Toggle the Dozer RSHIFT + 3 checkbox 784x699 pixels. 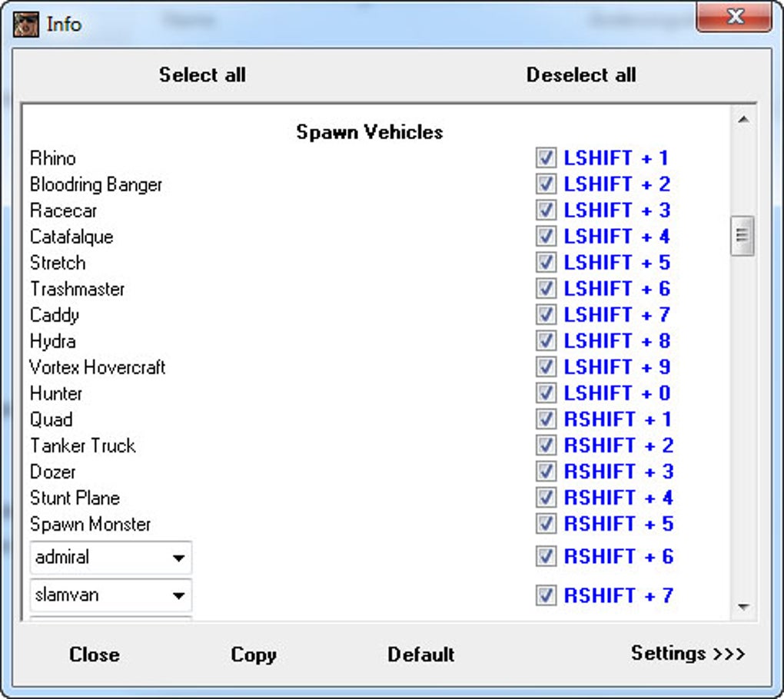546,471
